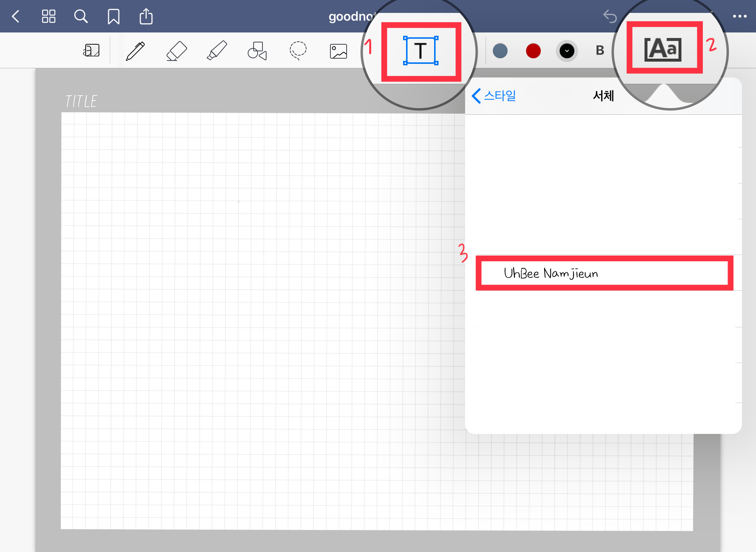This screenshot has height=552, width=756.
Task: Open the share export icon
Action: (146, 16)
